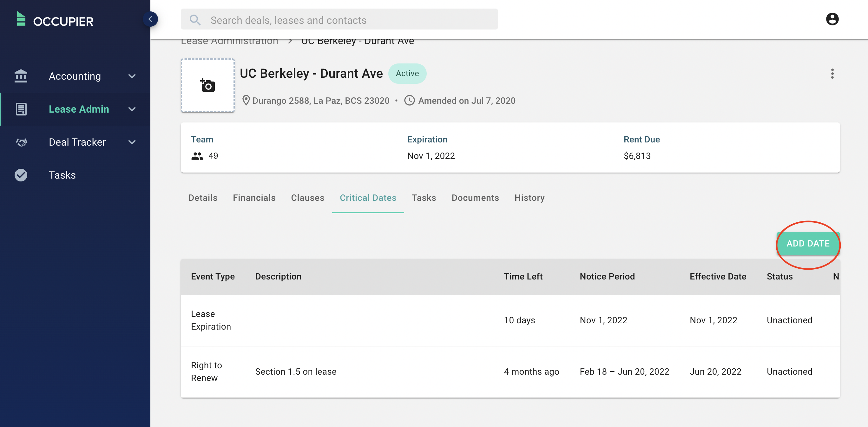The image size is (868, 427).
Task: Click the team members people icon
Action: (197, 156)
